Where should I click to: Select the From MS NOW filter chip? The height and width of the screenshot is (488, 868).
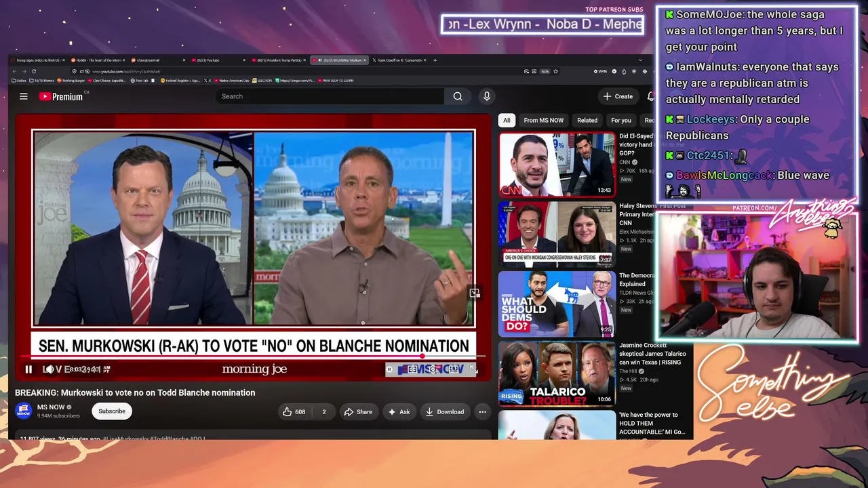click(544, 120)
